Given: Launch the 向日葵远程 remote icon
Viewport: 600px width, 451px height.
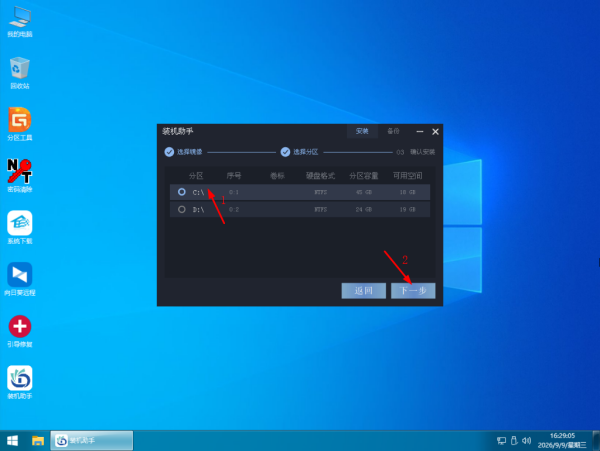Looking at the screenshot, I should coord(20,279).
